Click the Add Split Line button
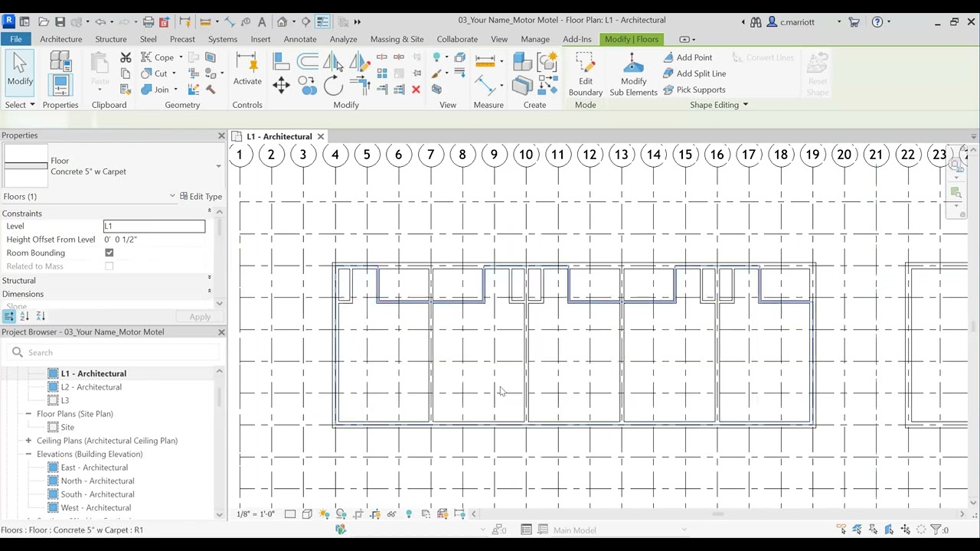This screenshot has width=980, height=551. pos(694,73)
